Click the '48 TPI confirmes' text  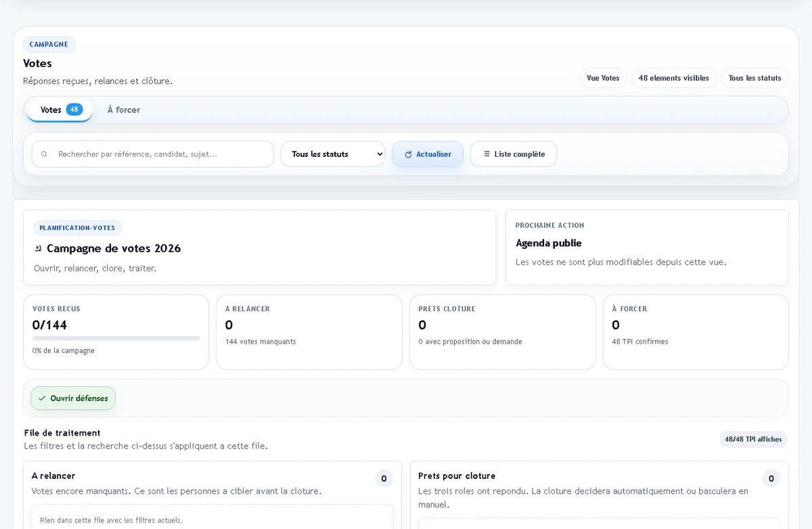tap(640, 342)
